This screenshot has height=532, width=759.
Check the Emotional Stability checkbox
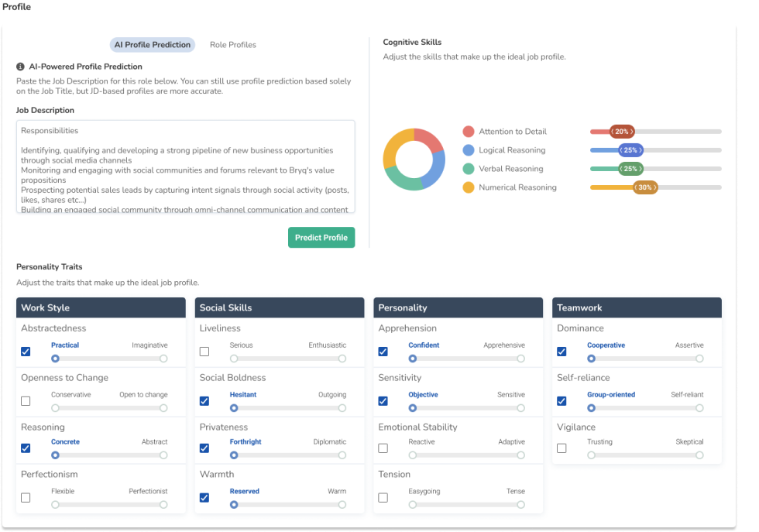click(x=383, y=448)
